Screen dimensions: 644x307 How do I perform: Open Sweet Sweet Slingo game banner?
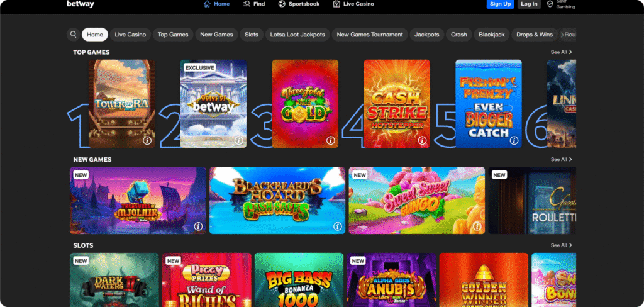tap(417, 201)
